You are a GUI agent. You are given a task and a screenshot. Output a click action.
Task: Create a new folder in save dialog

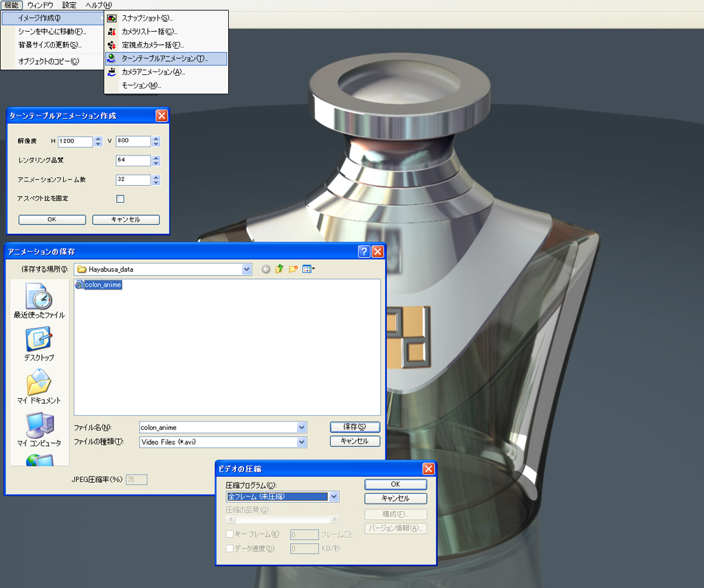[x=294, y=270]
